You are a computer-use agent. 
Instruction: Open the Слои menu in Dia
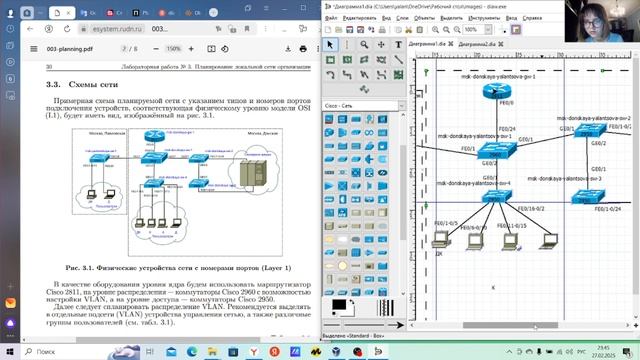pyautogui.click(x=402, y=18)
